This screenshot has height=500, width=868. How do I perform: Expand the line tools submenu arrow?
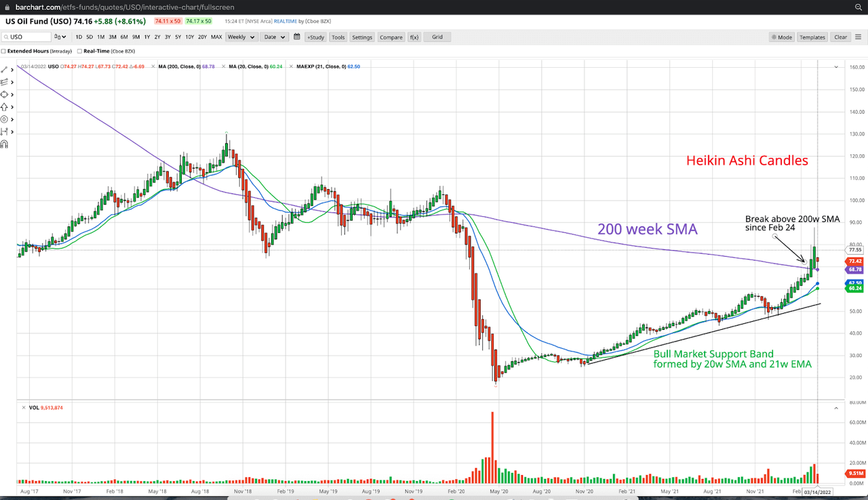point(12,70)
